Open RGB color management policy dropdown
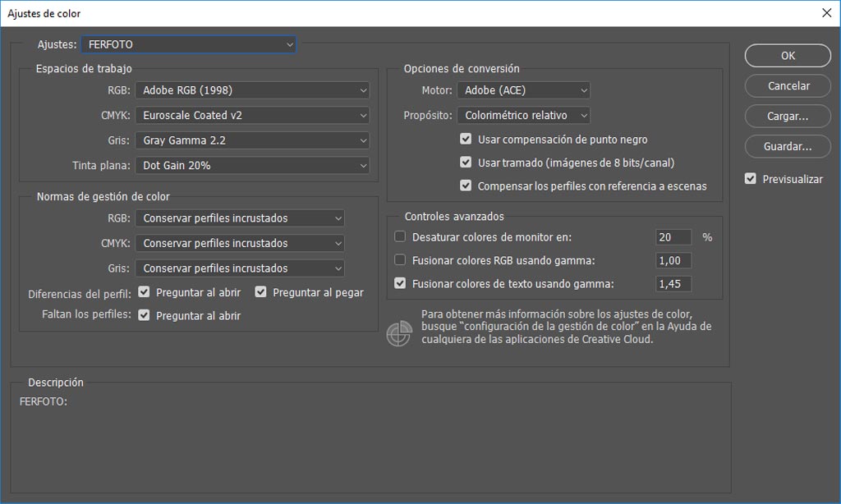 [240, 218]
